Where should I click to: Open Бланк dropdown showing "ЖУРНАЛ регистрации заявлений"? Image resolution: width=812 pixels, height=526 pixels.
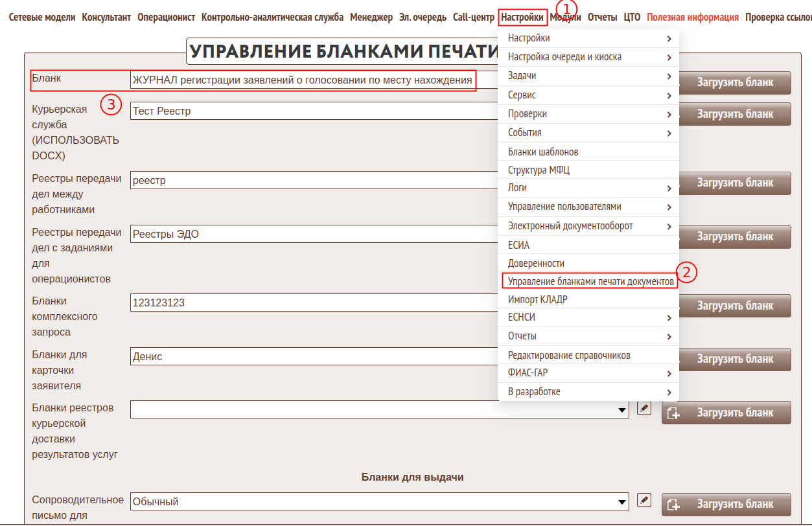coord(302,80)
